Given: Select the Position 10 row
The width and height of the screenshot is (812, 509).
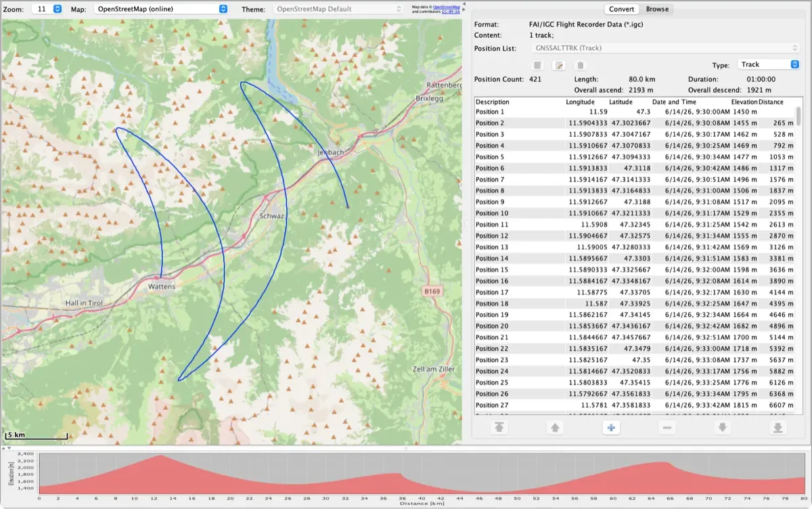Looking at the screenshot, I should point(635,213).
